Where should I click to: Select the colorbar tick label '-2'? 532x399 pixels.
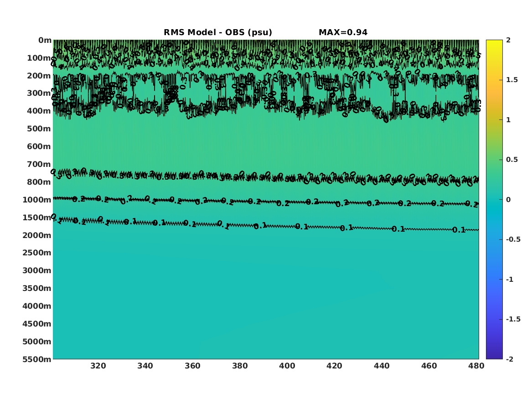point(510,359)
